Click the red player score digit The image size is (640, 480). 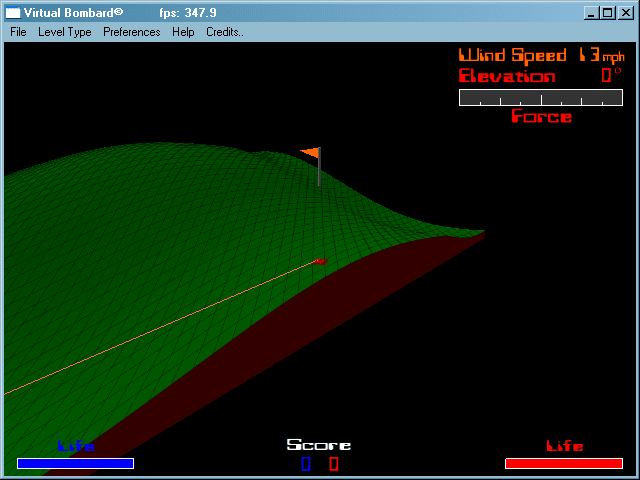pyautogui.click(x=334, y=464)
